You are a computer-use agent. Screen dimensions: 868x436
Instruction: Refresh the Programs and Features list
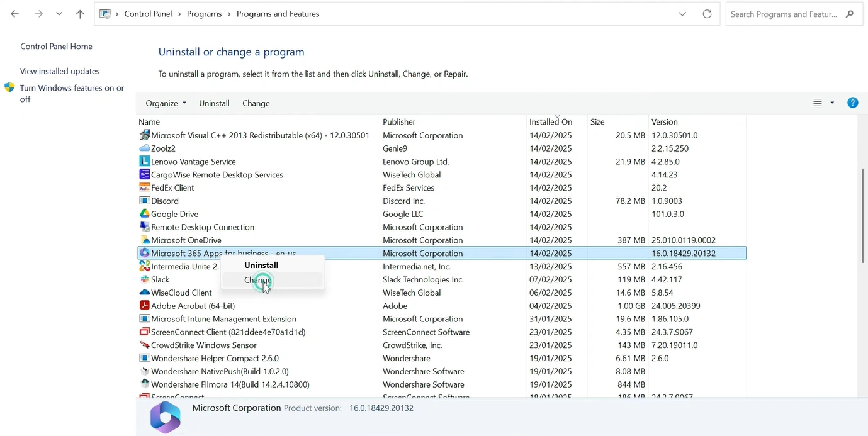(707, 14)
